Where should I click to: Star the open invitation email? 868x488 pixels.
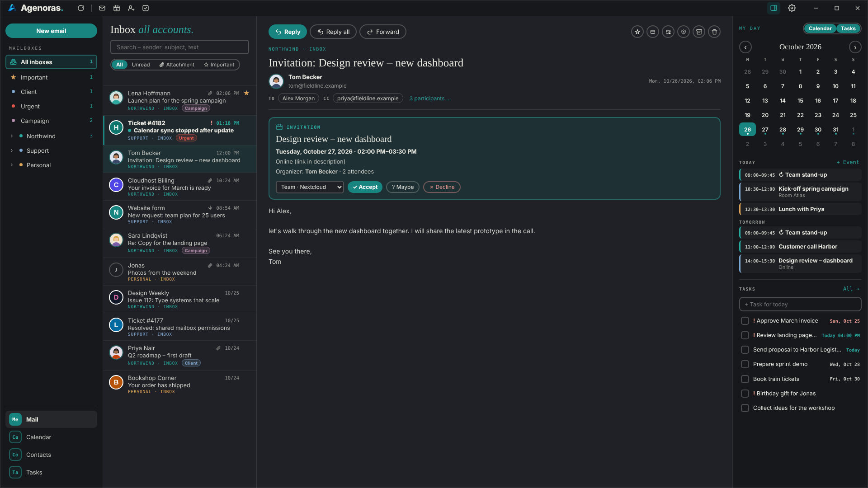point(637,32)
